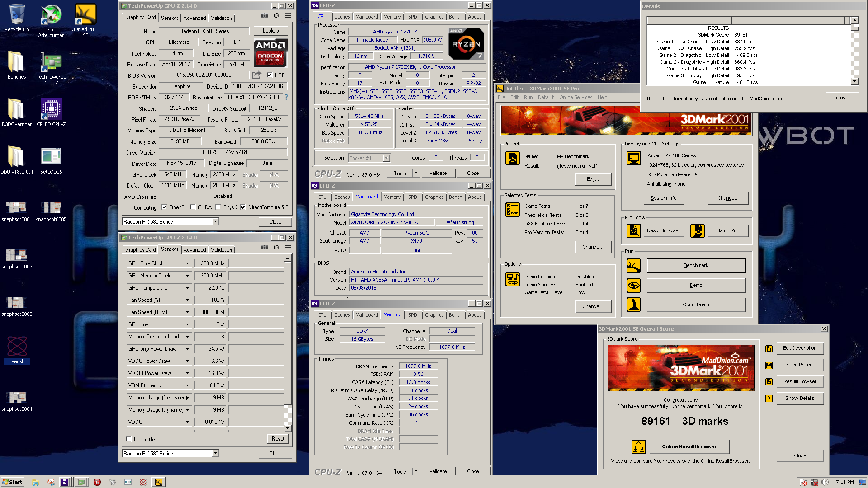This screenshot has width=868, height=488.
Task: Toggle UEFI checkbox in GPU-Z
Action: coord(269,75)
